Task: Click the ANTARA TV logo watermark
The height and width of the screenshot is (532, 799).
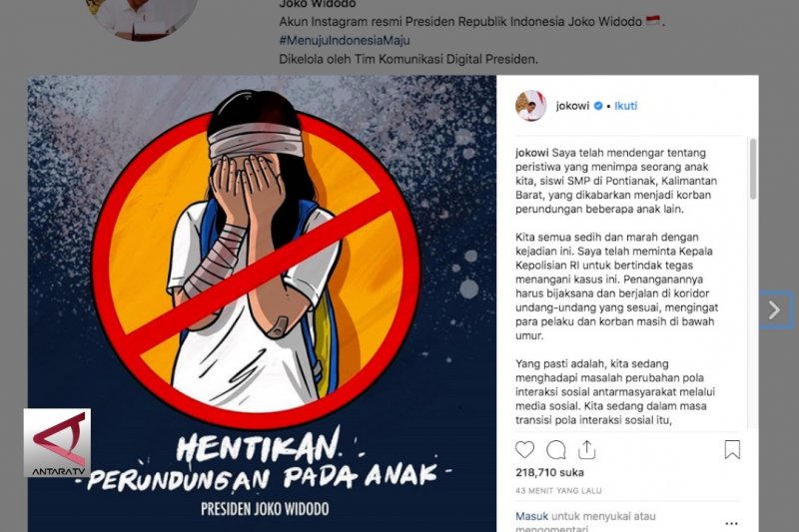Action: pos(57,442)
